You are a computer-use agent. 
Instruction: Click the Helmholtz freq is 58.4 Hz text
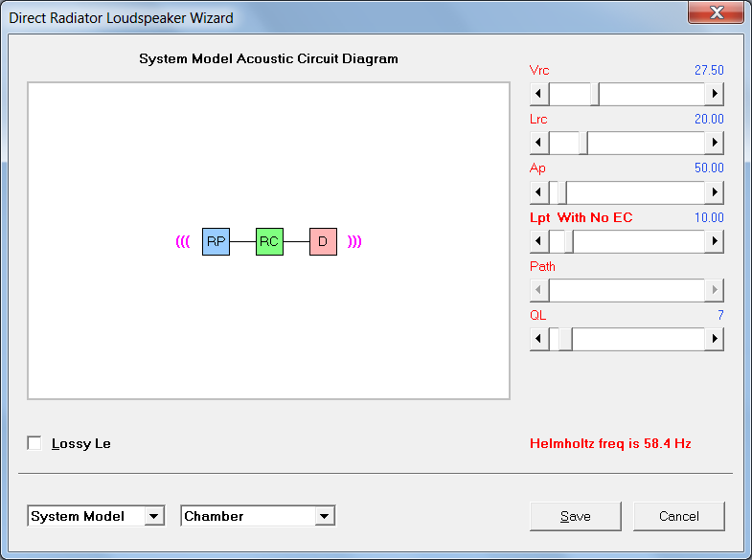pos(610,443)
